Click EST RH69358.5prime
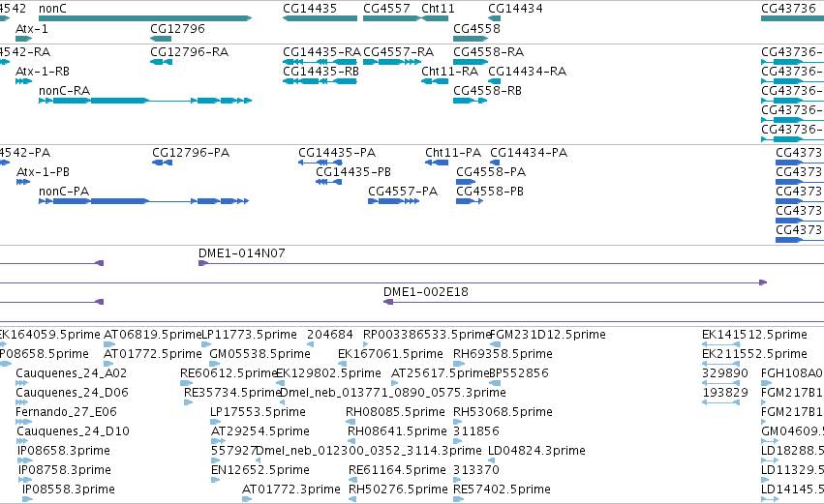Screen dimensions: 824x504 coord(503,354)
